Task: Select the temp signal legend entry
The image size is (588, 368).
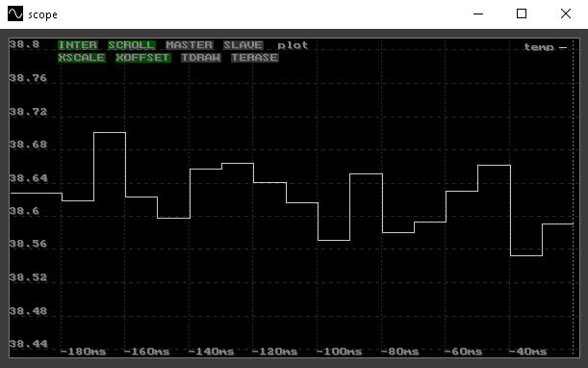Action: click(546, 47)
